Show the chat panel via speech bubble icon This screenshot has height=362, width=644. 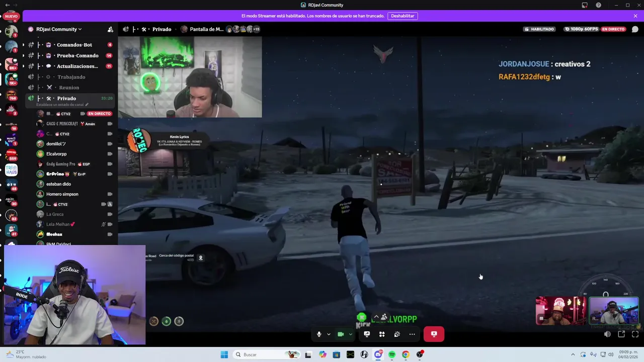pos(635,29)
